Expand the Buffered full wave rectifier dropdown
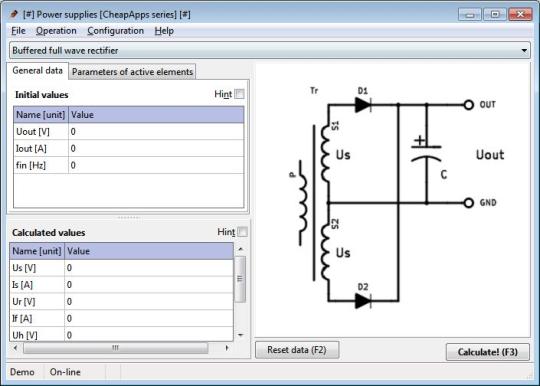 tap(524, 51)
